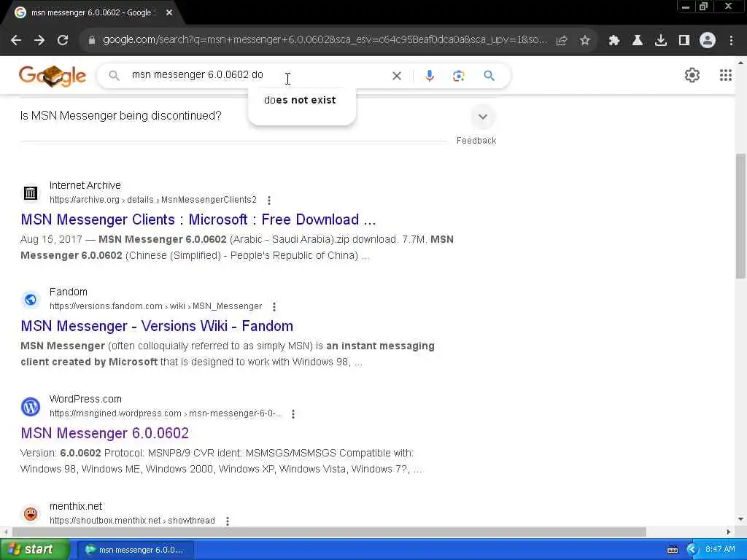Image resolution: width=747 pixels, height=560 pixels.
Task: Click the scroll down arrow
Action: tap(740, 519)
